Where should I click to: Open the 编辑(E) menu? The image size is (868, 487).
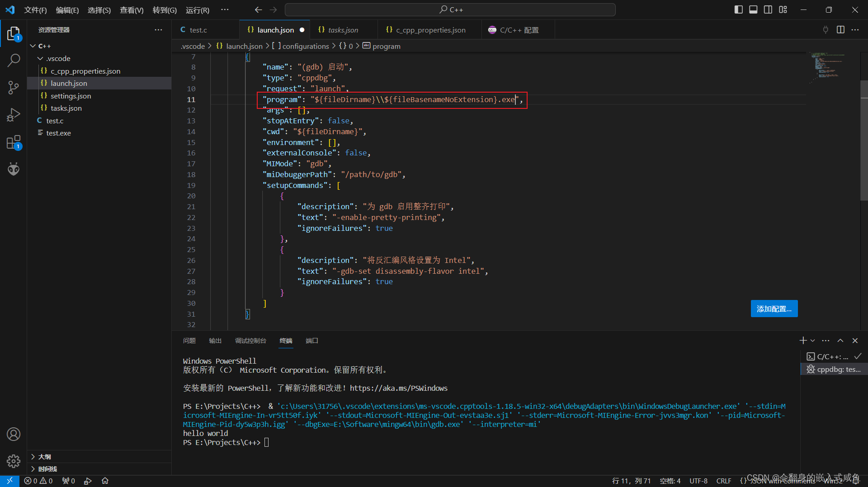[67, 9]
